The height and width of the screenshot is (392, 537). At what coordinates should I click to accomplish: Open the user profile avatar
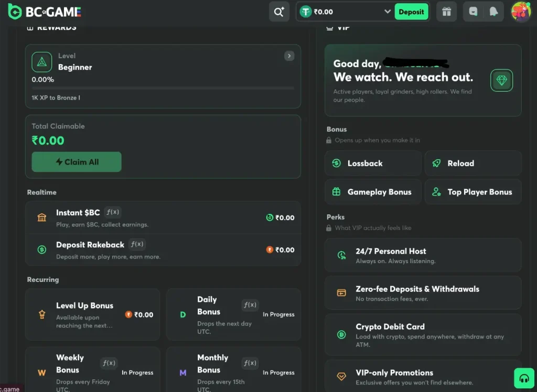click(521, 12)
